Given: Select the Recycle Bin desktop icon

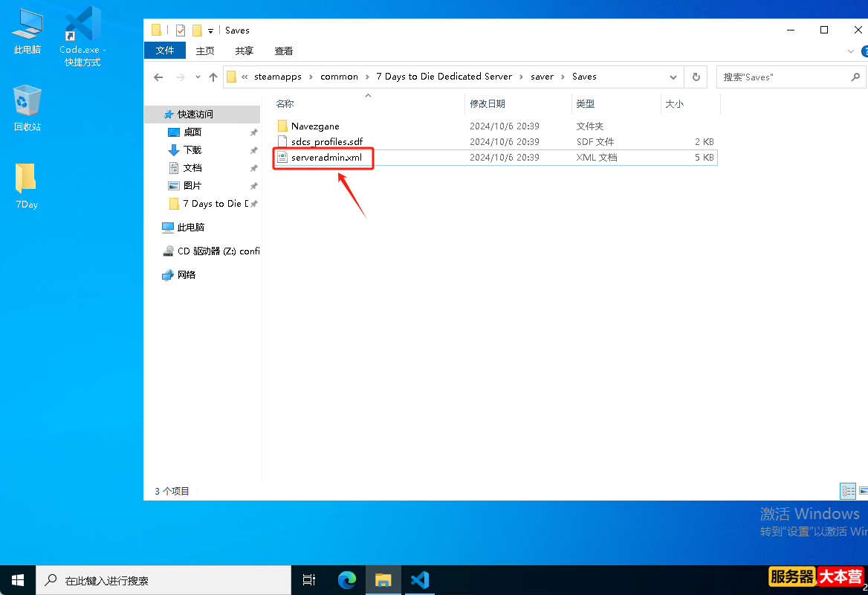Looking at the screenshot, I should click(x=27, y=108).
